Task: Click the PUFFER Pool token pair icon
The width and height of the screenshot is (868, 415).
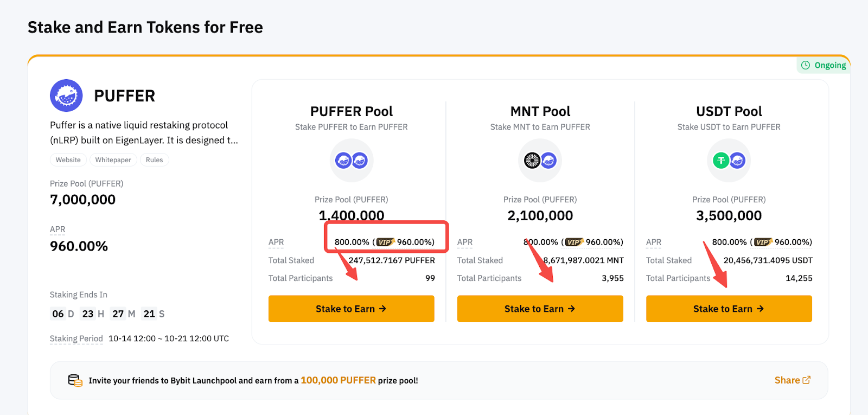Action: click(352, 161)
